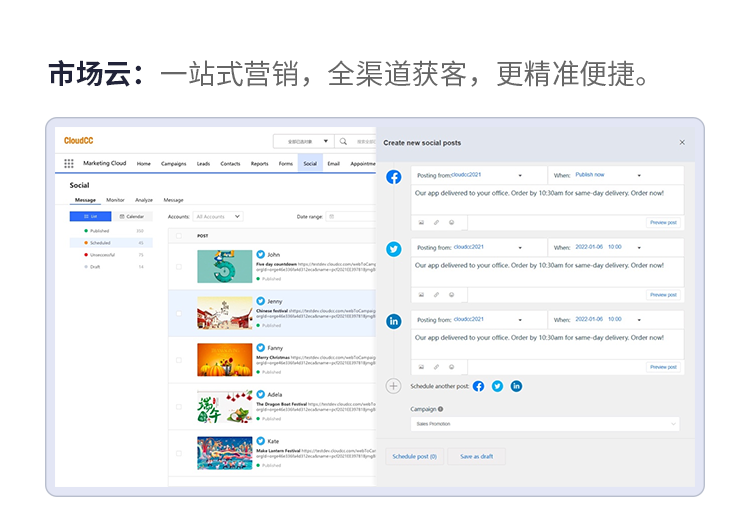The image size is (750, 520).
Task: Add LinkedIn in Schedule another post row
Action: (516, 386)
